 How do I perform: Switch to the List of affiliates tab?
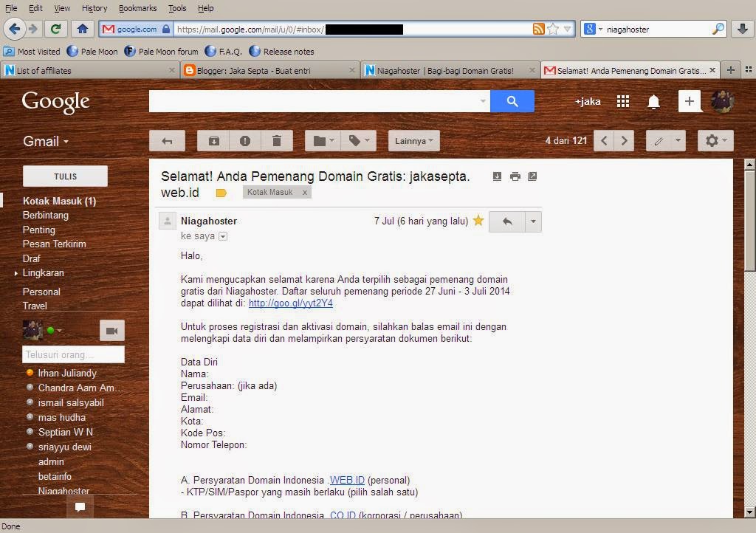[89, 70]
